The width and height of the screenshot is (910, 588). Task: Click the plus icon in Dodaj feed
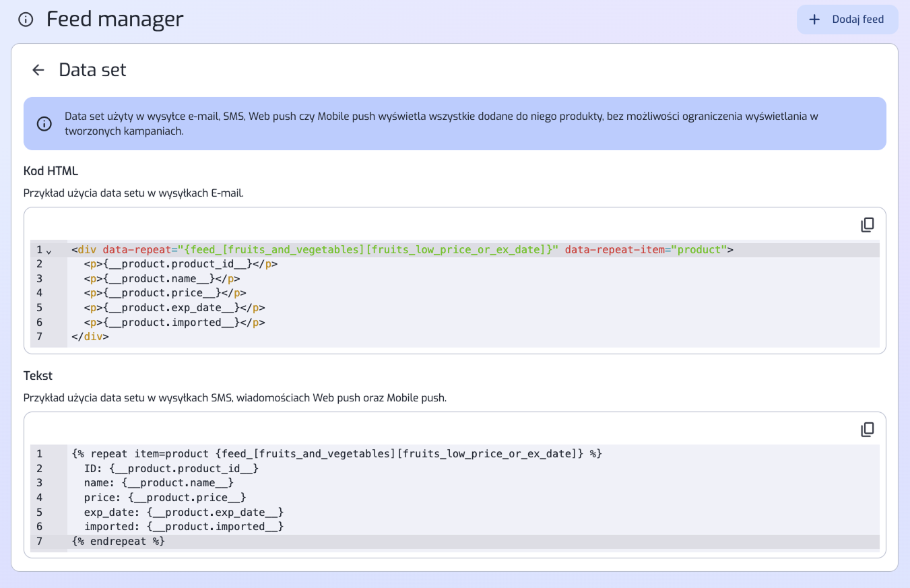[x=814, y=20]
